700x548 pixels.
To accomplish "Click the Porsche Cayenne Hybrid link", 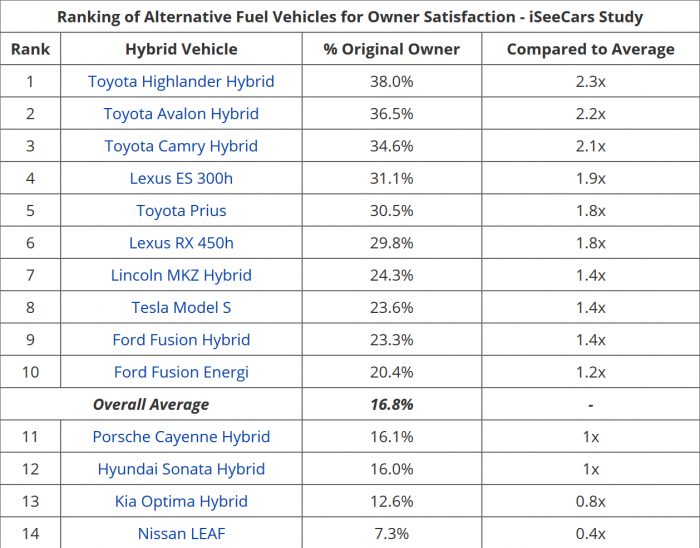I will tap(181, 437).
